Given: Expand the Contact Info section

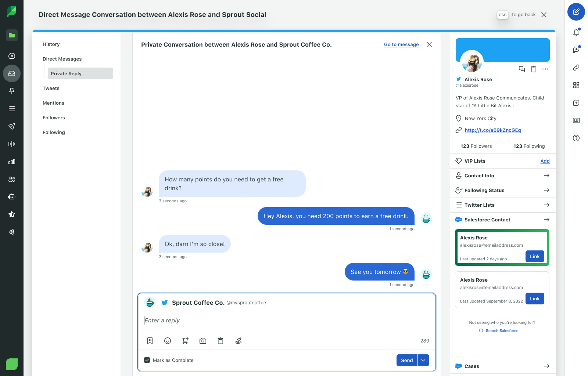Looking at the screenshot, I should pos(503,176).
